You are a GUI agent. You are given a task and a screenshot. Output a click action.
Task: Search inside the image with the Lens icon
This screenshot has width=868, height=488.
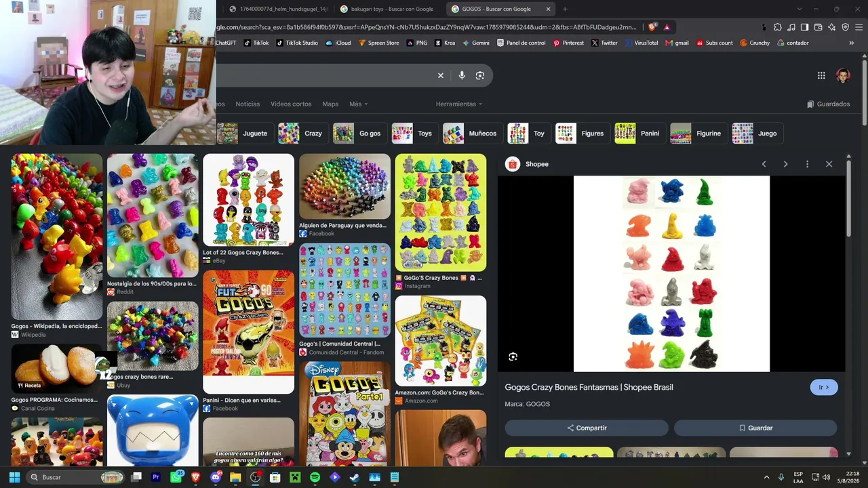(513, 357)
